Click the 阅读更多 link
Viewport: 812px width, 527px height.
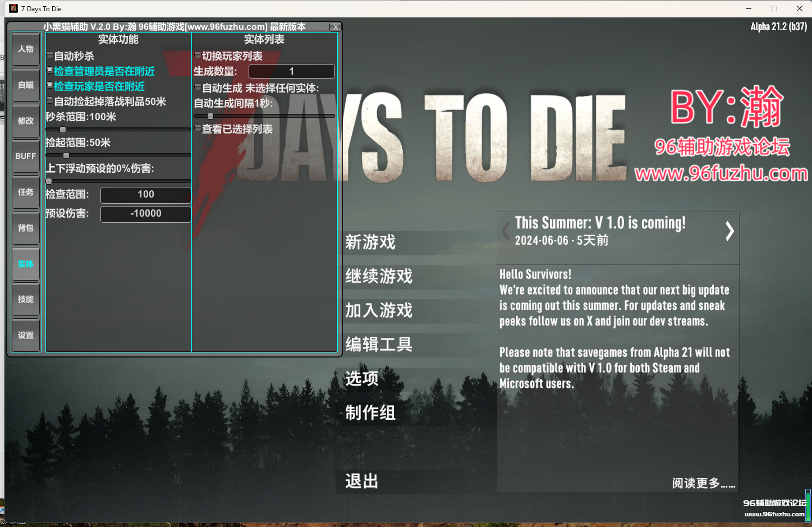tap(703, 483)
